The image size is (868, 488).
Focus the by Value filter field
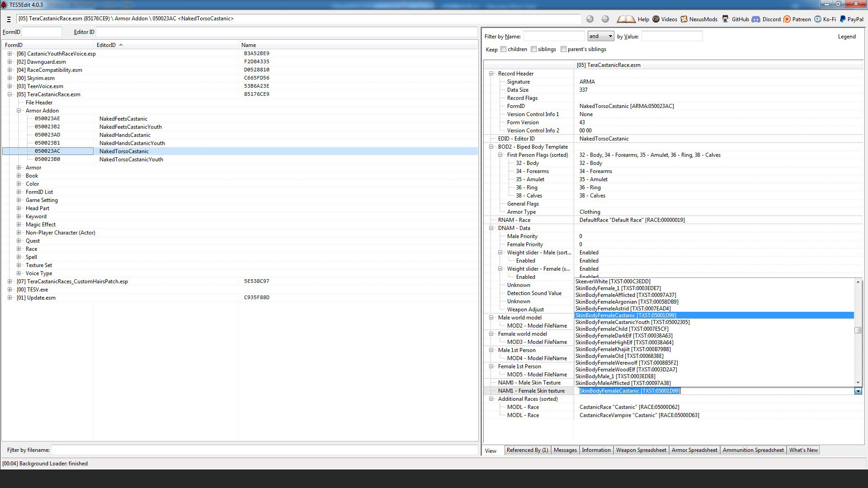(x=672, y=36)
